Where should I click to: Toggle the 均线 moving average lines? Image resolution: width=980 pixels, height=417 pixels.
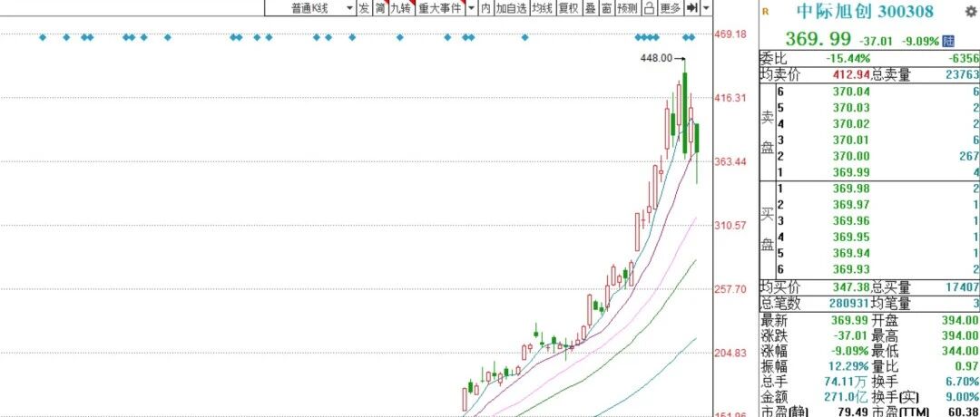point(542,8)
